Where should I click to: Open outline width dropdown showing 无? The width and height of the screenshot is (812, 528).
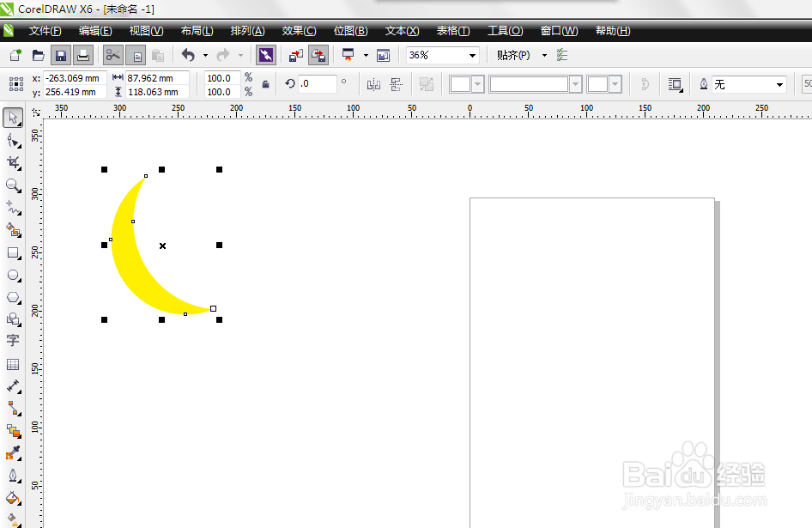point(780,84)
